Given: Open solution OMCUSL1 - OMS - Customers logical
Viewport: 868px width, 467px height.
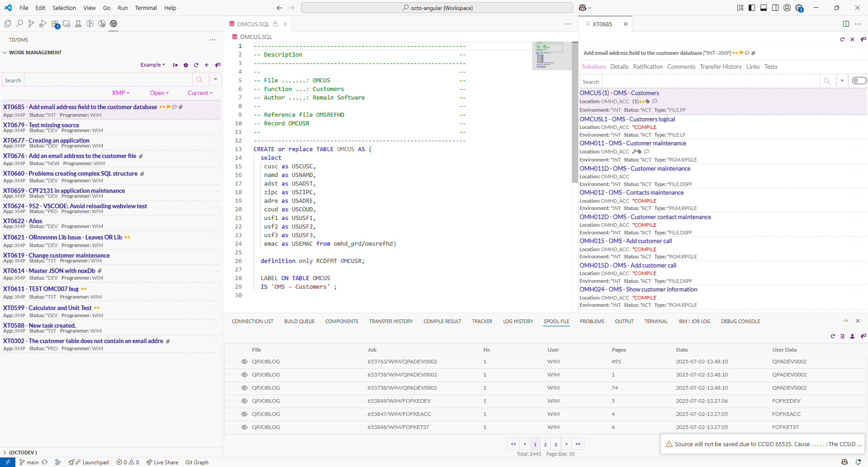Looking at the screenshot, I should point(627,119).
